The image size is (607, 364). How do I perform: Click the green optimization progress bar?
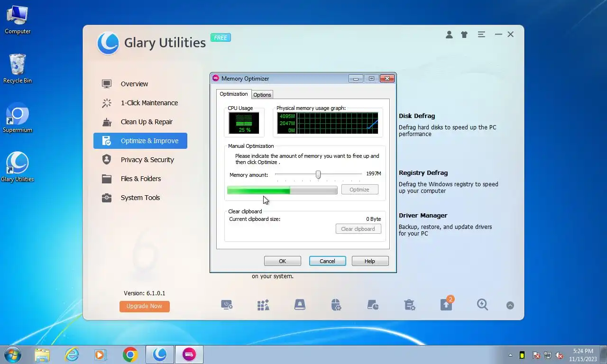(x=282, y=190)
